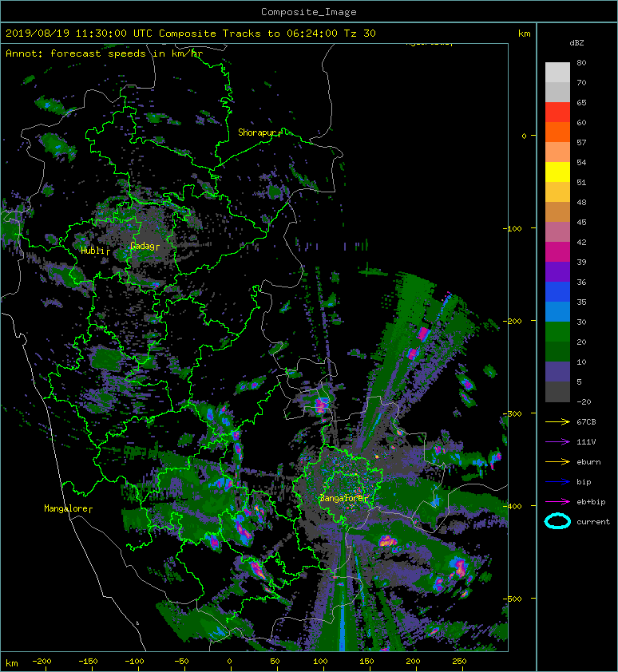618x672 pixels.
Task: Click the 'Annot: forecast speeds in km/hr' text
Action: (105, 53)
